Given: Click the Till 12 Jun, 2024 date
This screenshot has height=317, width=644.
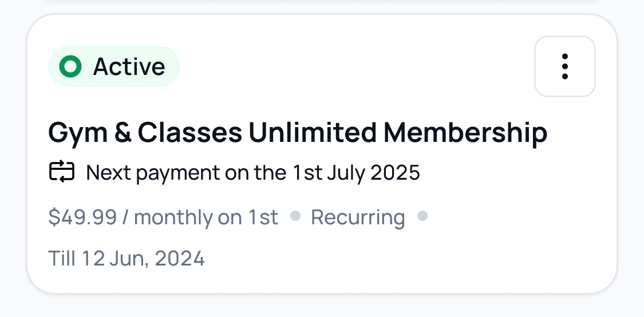Looking at the screenshot, I should click(x=127, y=259).
